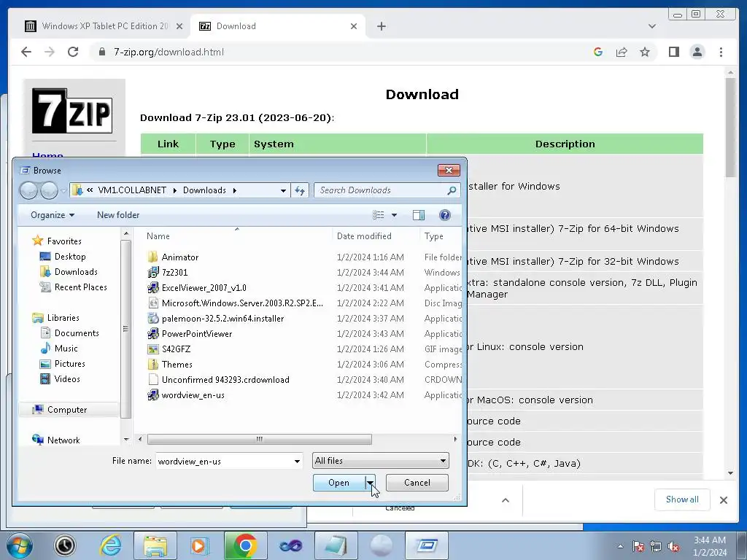Sort by Date modified column header
This screenshot has width=747, height=560.
[x=376, y=236]
